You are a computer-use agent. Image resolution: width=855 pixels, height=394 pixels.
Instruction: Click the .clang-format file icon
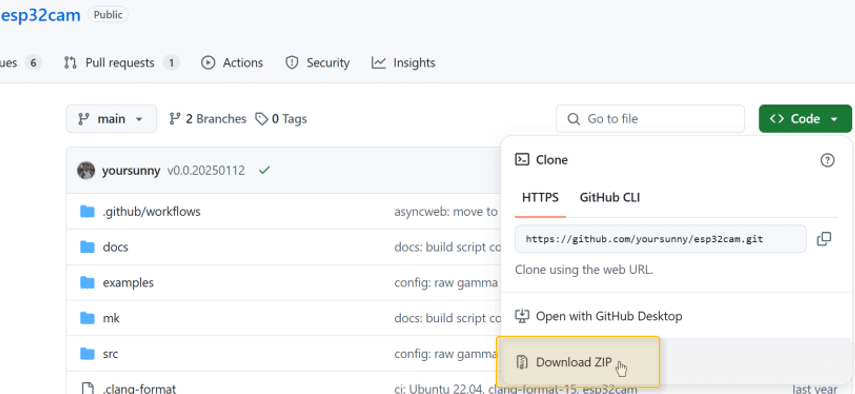pos(87,389)
